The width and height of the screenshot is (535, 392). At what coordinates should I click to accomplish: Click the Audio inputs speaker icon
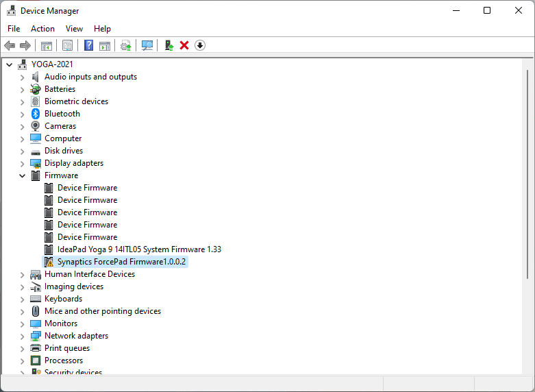point(36,77)
